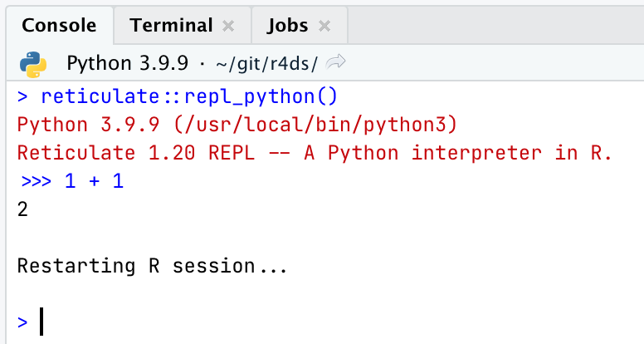This screenshot has width=644, height=344.
Task: Click the Reticulate 1.20 REPL message
Action: point(315,153)
